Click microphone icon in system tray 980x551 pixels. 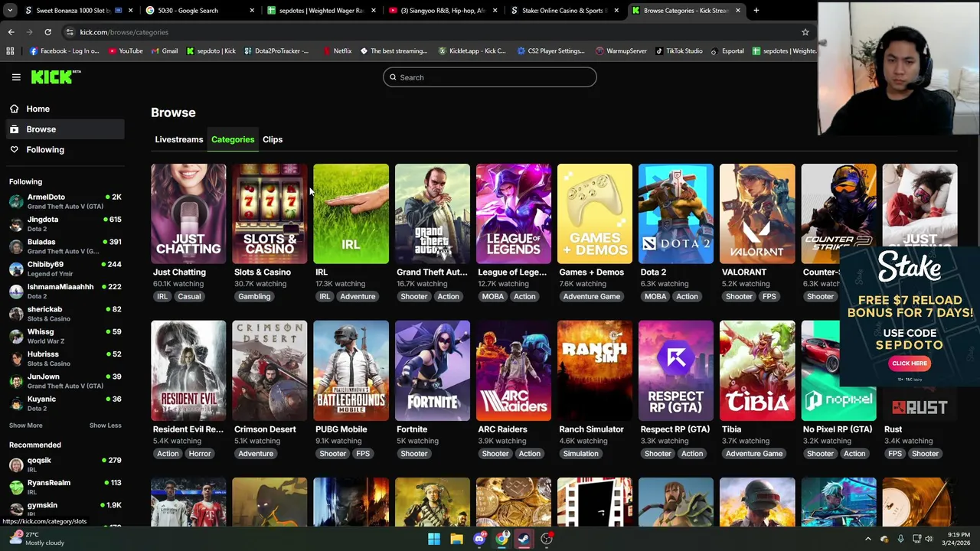[900, 539]
